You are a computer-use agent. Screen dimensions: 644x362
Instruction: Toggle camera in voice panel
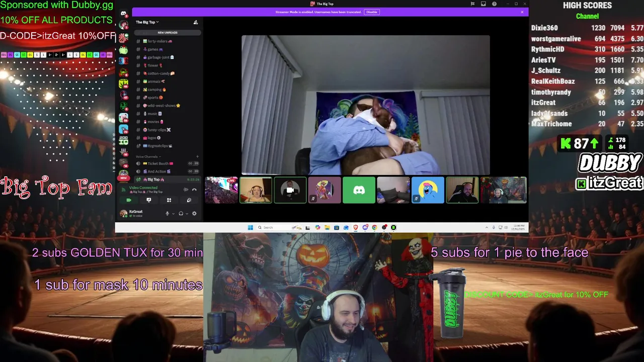129,200
